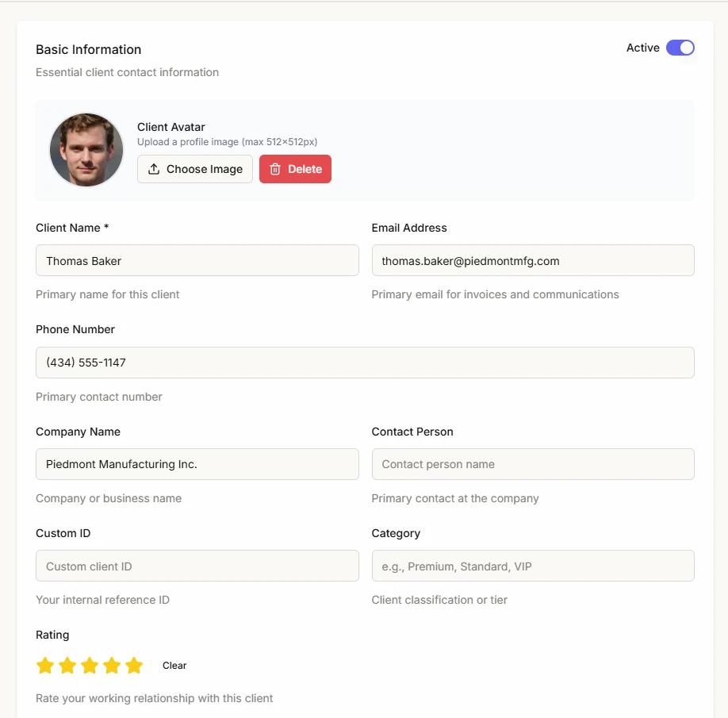This screenshot has height=718, width=728.
Task: Delete the current client avatar
Action: (295, 168)
